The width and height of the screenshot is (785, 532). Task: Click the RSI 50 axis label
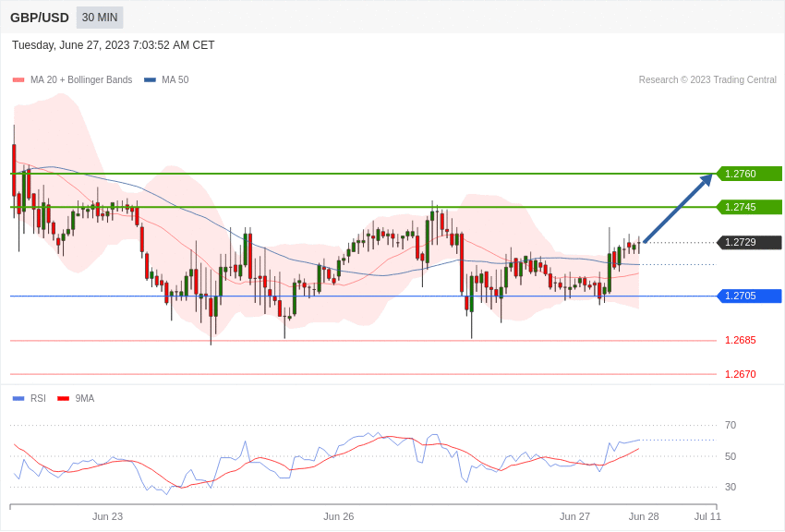pyautogui.click(x=731, y=456)
